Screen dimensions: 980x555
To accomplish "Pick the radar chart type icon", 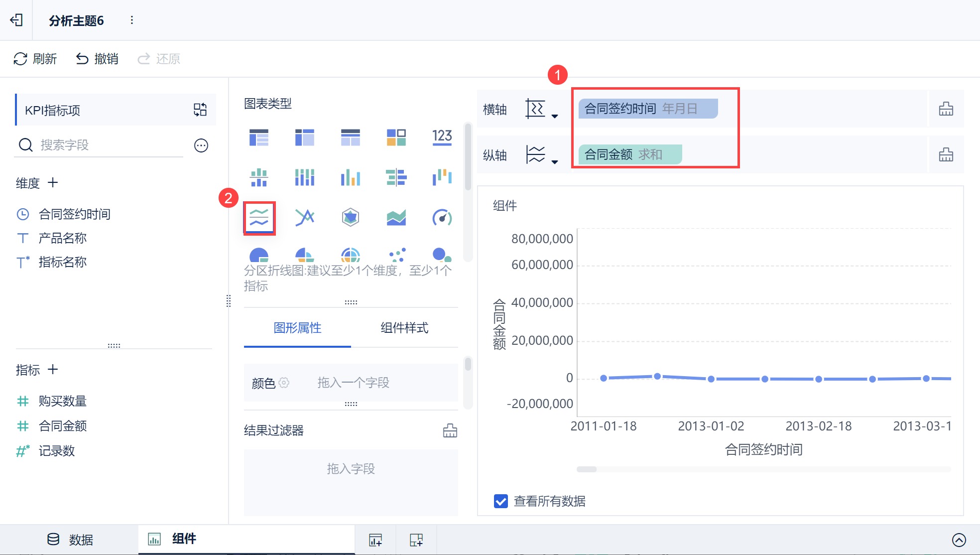I will point(351,218).
